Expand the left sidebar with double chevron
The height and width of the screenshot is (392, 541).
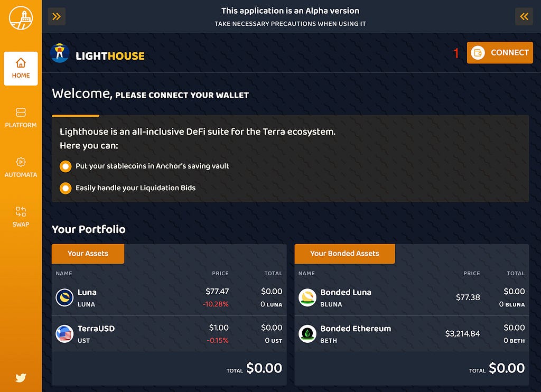[x=57, y=16]
